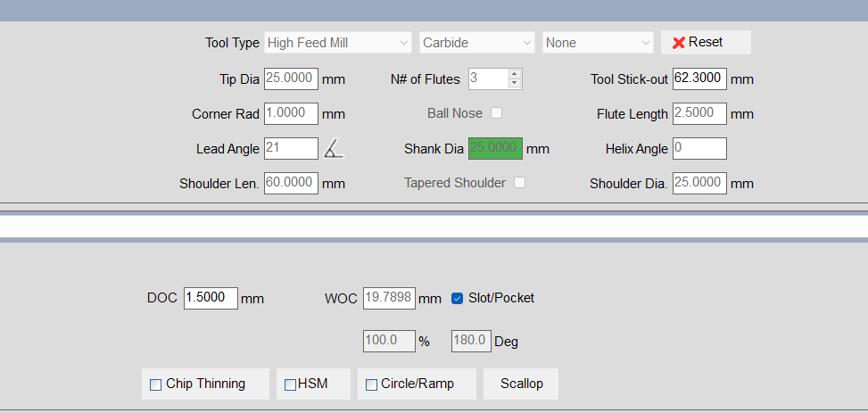Open the None coating dropdown
Image resolution: width=868 pixels, height=413 pixels.
pos(599,43)
